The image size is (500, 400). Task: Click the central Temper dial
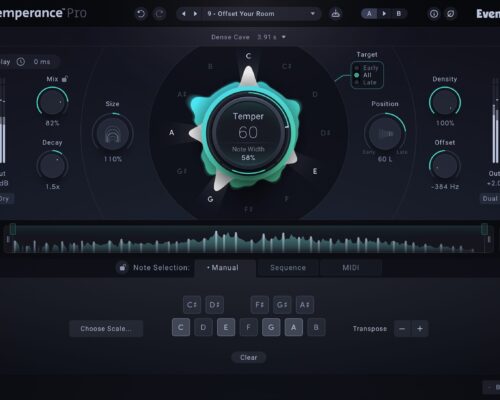click(248, 133)
